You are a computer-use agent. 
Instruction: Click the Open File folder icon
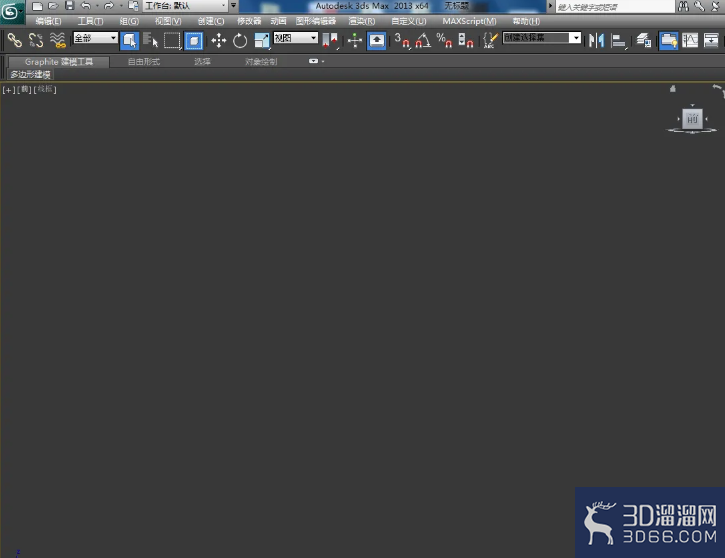pos(53,6)
